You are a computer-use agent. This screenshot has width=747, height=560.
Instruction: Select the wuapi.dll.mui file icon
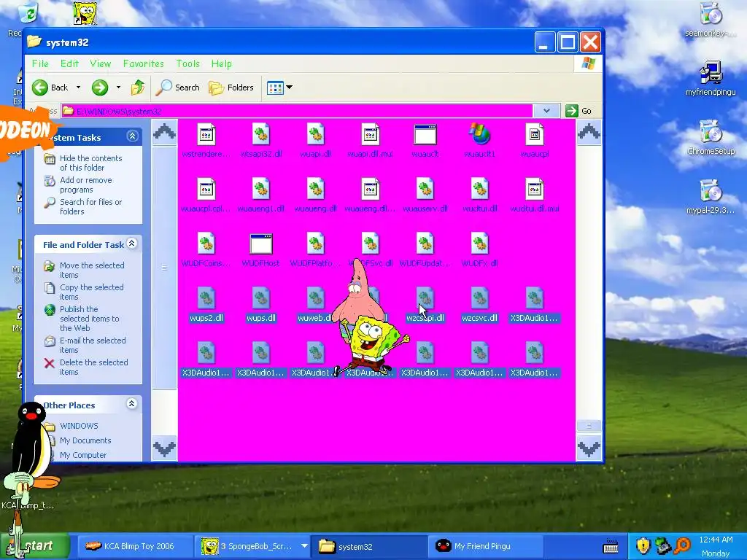[370, 134]
